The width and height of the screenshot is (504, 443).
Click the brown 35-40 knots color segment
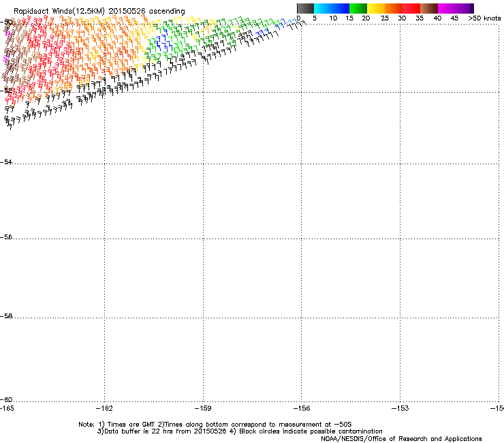click(429, 8)
